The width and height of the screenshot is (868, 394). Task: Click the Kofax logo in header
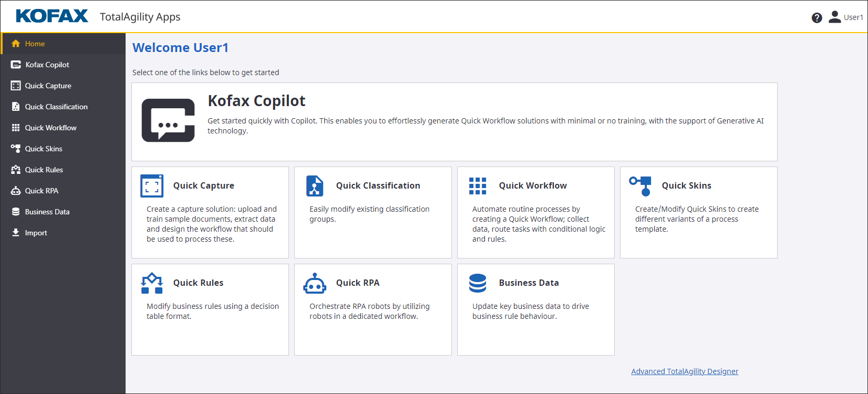click(52, 16)
